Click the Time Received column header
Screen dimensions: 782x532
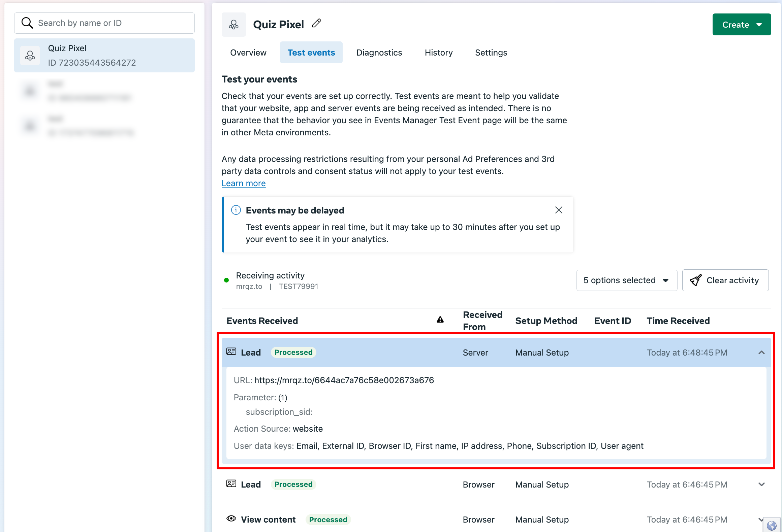pos(678,321)
